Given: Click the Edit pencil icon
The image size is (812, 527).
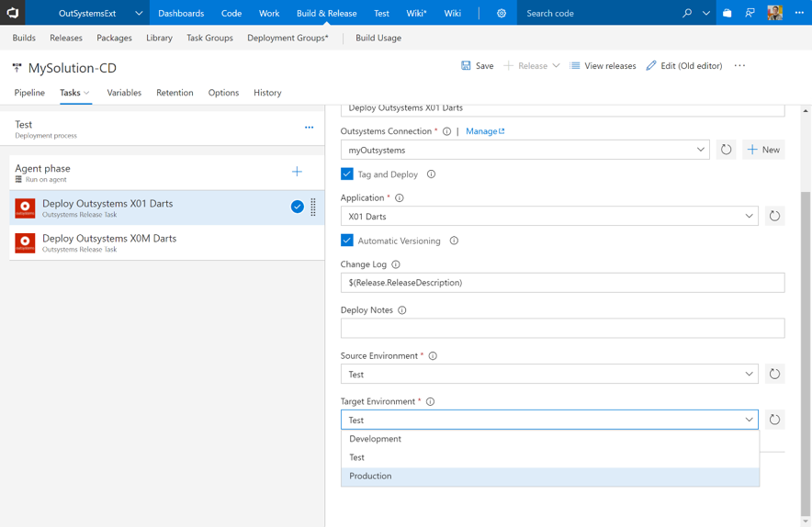Looking at the screenshot, I should pyautogui.click(x=651, y=66).
